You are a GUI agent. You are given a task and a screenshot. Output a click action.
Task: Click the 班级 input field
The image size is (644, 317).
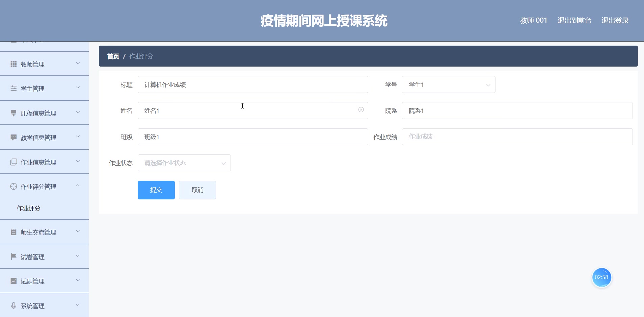[253, 137]
